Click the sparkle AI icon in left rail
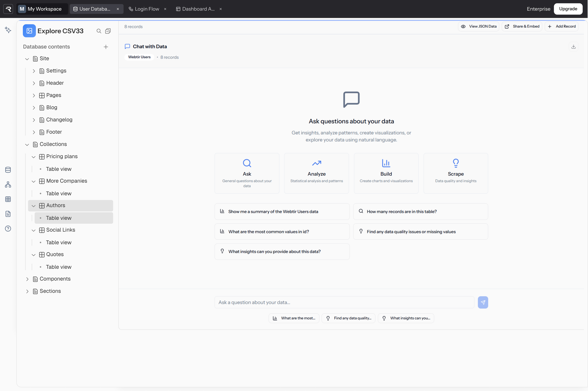The image size is (588, 391). click(x=8, y=30)
